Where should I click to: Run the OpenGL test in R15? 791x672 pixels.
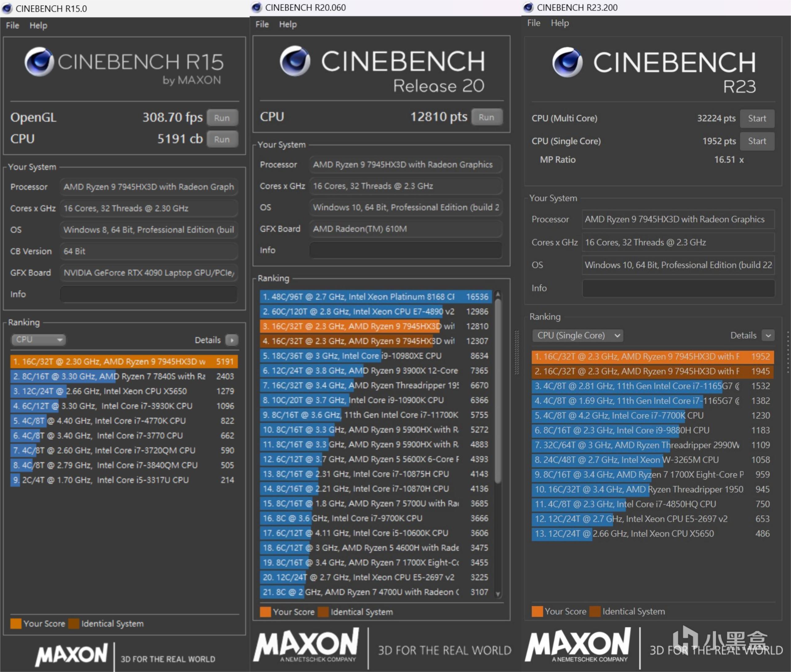(222, 118)
